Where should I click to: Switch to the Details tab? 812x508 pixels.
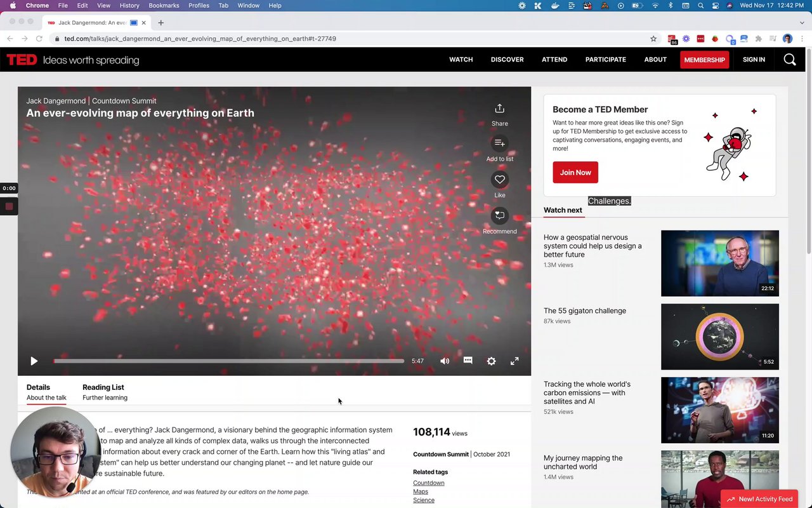46,392
